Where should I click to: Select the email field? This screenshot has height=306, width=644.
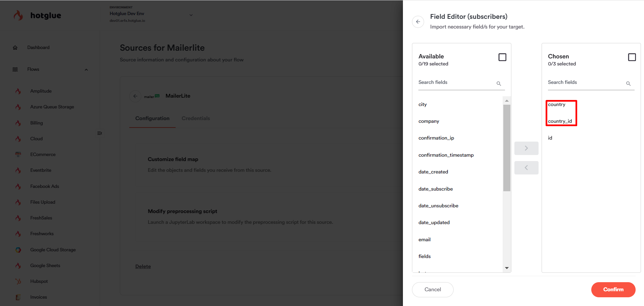(x=424, y=240)
